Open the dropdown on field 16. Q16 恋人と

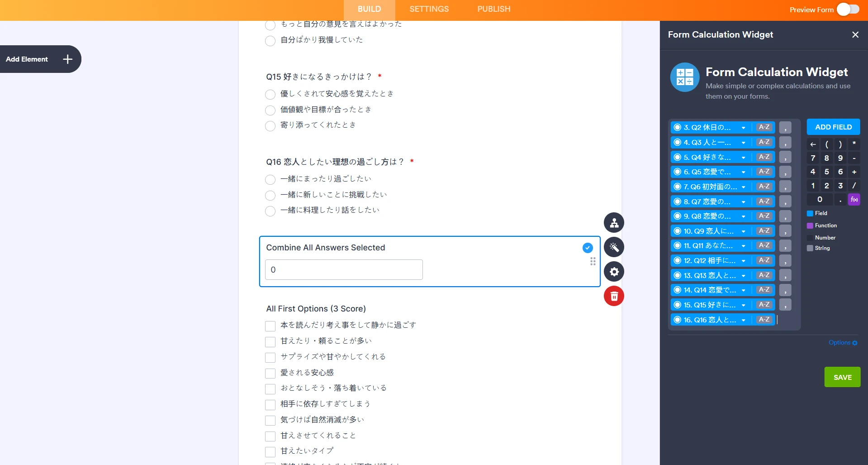pyautogui.click(x=744, y=320)
